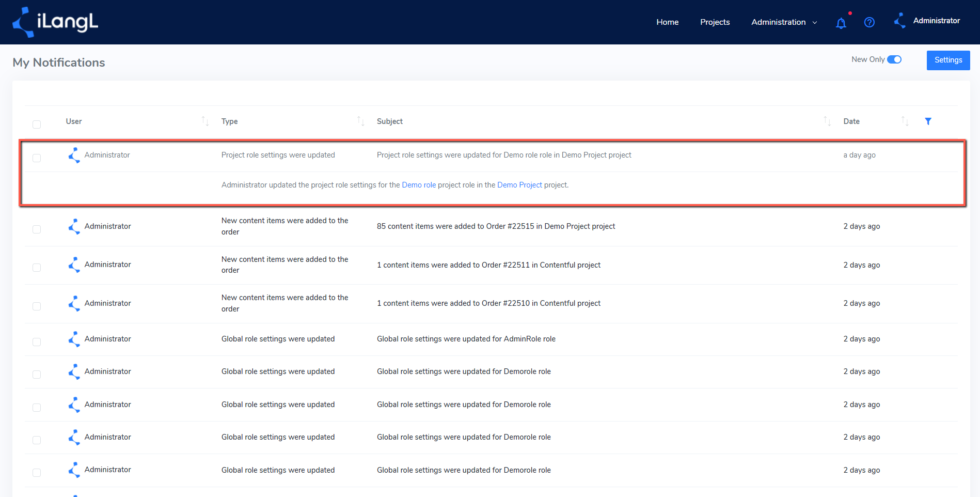The width and height of the screenshot is (980, 497).
Task: Select checkbox for AdminRole role notification
Action: tap(37, 342)
